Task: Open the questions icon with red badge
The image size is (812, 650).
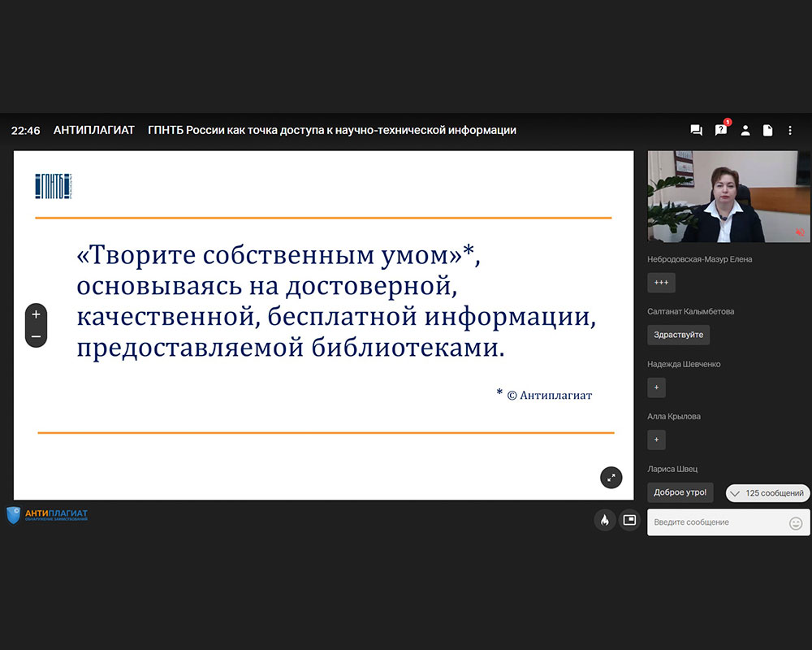Action: (x=721, y=129)
